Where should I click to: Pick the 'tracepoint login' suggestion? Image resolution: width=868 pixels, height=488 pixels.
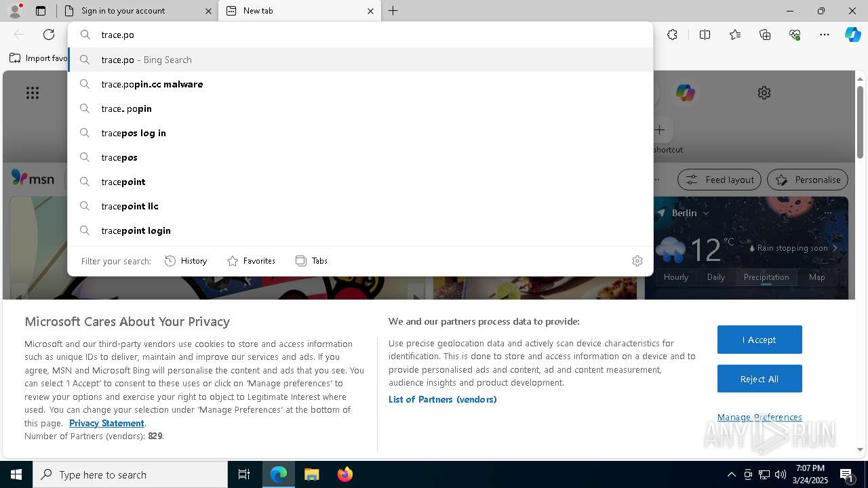pos(360,230)
